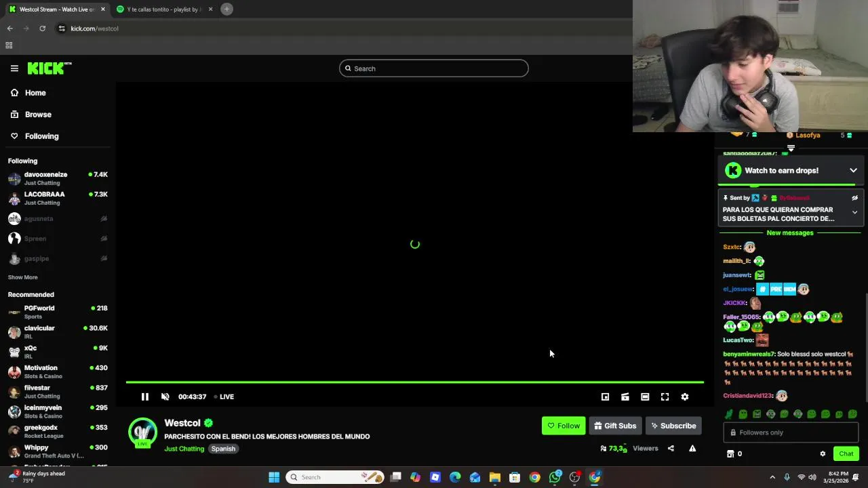Image resolution: width=868 pixels, height=488 pixels.
Task: Click the Followers only chat input
Action: tap(791, 432)
